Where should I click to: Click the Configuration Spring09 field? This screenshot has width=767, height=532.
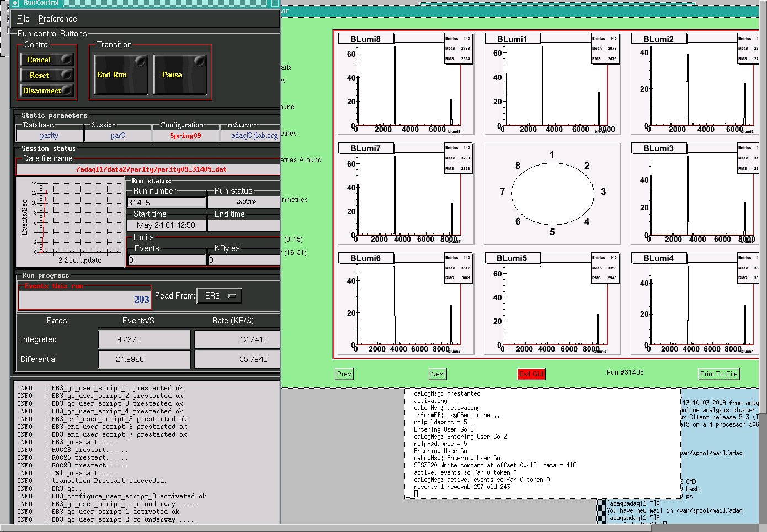click(185, 136)
